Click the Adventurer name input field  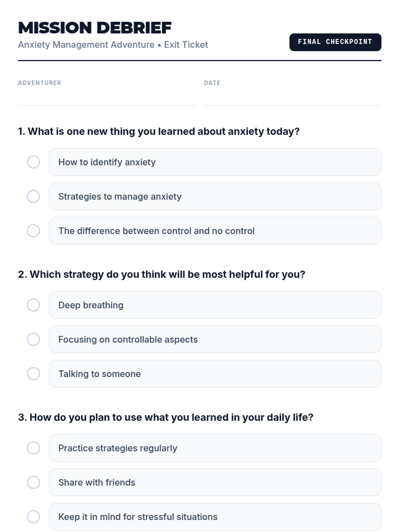tap(106, 98)
